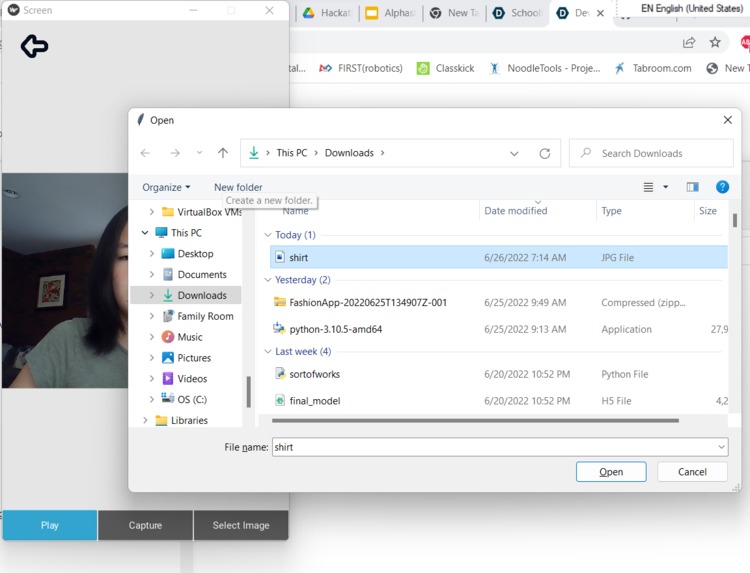Click the Select Image button
The image size is (750, 573).
click(x=241, y=525)
